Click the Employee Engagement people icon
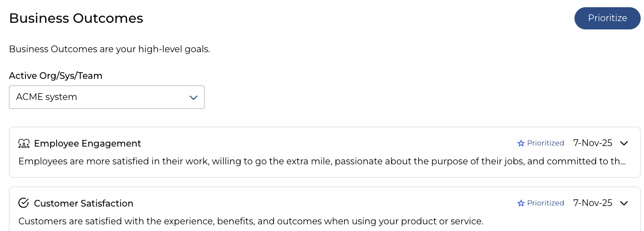 pos(23,143)
